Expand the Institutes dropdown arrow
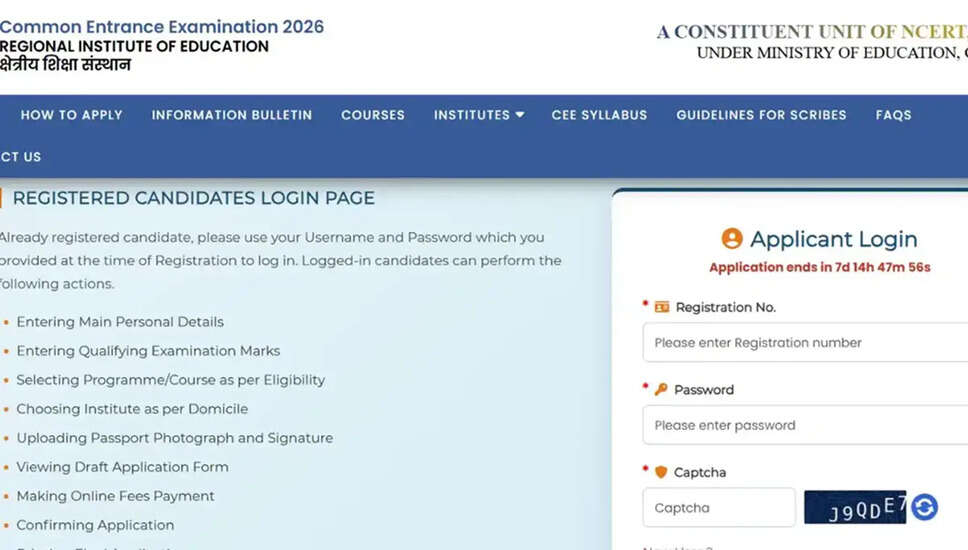 tap(520, 115)
